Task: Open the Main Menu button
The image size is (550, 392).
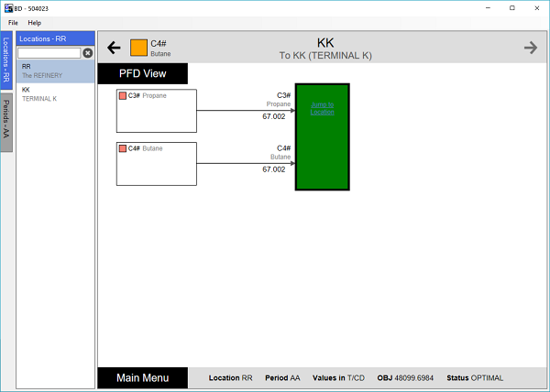Action: pyautogui.click(x=142, y=377)
